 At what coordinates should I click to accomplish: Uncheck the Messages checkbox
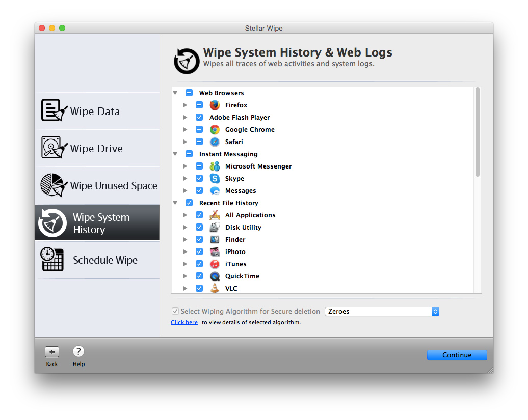click(199, 191)
